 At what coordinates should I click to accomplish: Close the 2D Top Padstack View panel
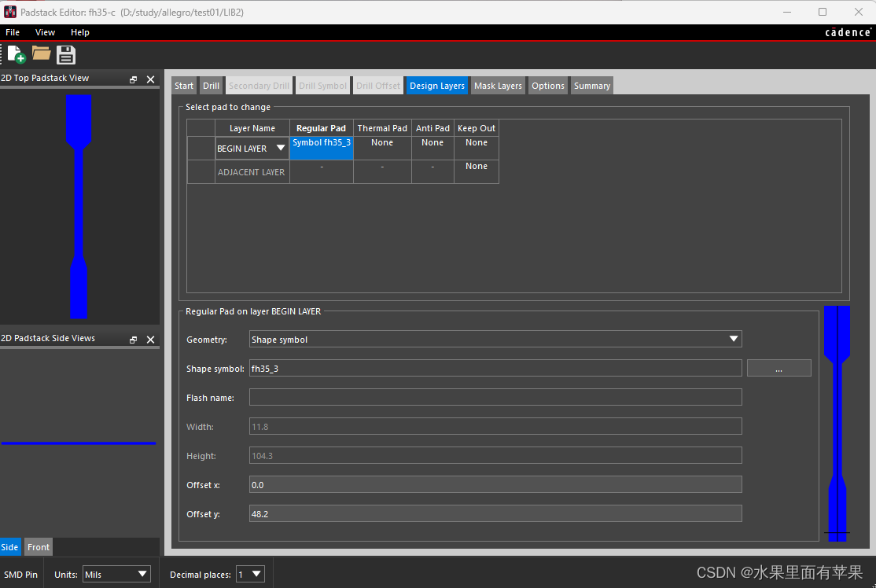pos(150,79)
